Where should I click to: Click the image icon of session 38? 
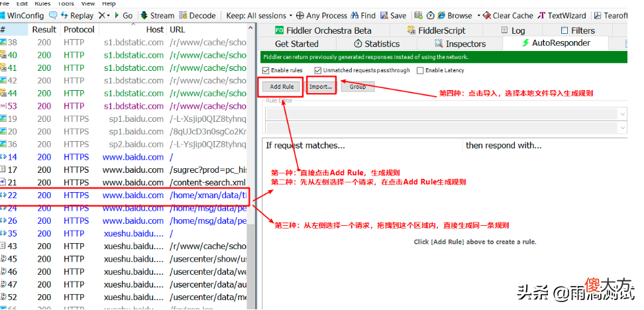click(x=3, y=42)
